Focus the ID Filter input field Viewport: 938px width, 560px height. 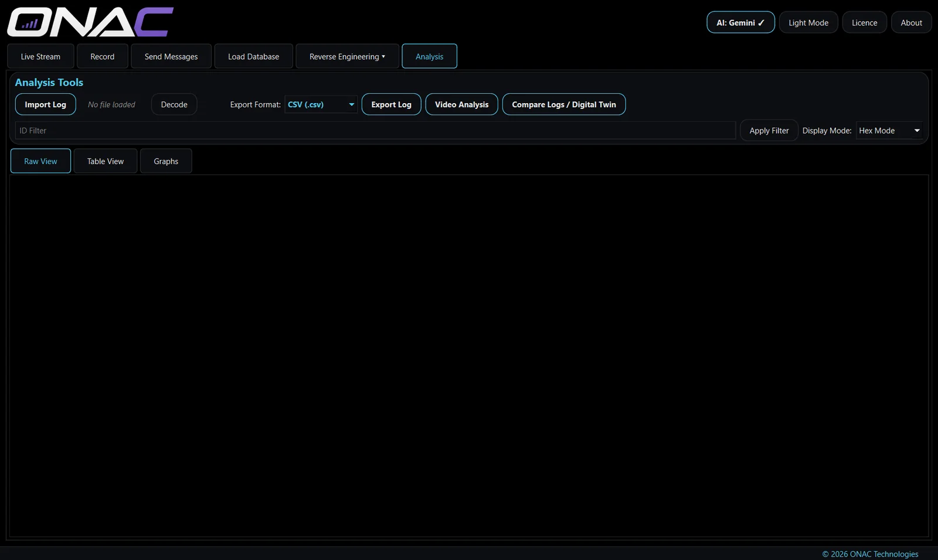click(375, 130)
